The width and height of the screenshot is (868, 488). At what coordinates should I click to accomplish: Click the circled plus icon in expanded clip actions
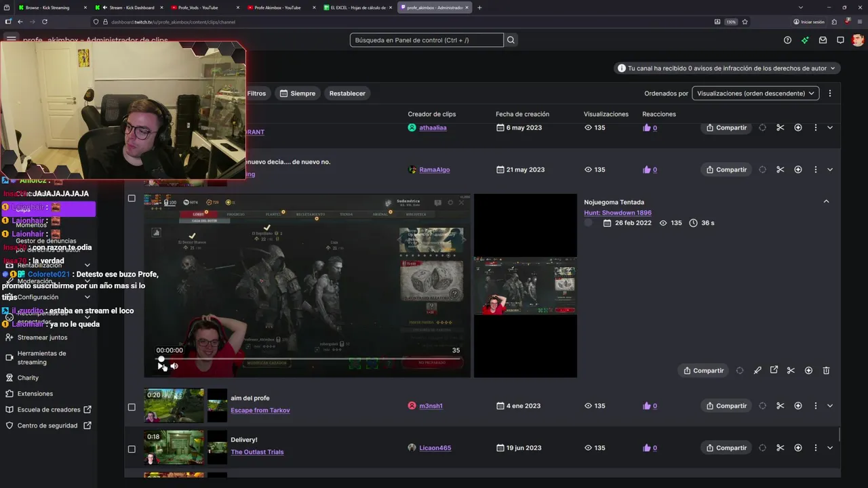click(x=808, y=370)
